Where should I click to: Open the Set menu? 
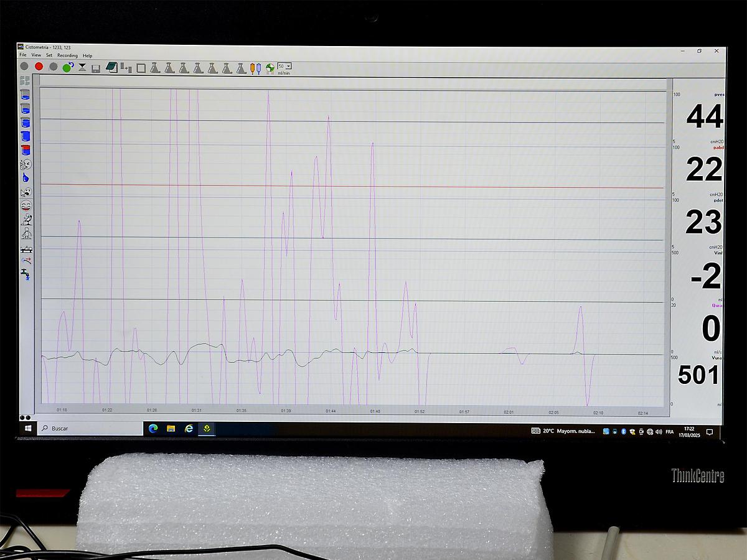(x=49, y=55)
